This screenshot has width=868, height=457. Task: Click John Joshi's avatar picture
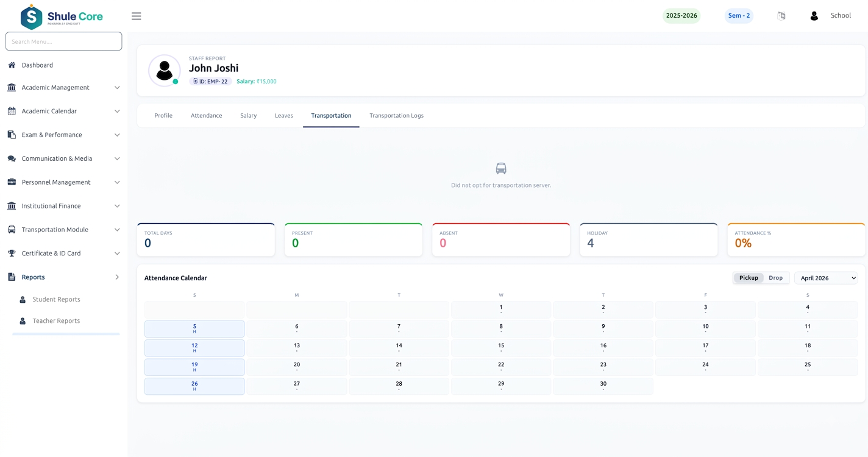point(164,71)
